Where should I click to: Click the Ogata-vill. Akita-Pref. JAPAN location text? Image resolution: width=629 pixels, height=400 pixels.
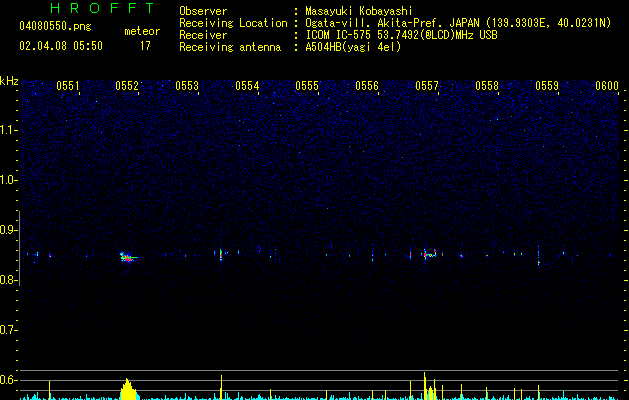point(392,23)
